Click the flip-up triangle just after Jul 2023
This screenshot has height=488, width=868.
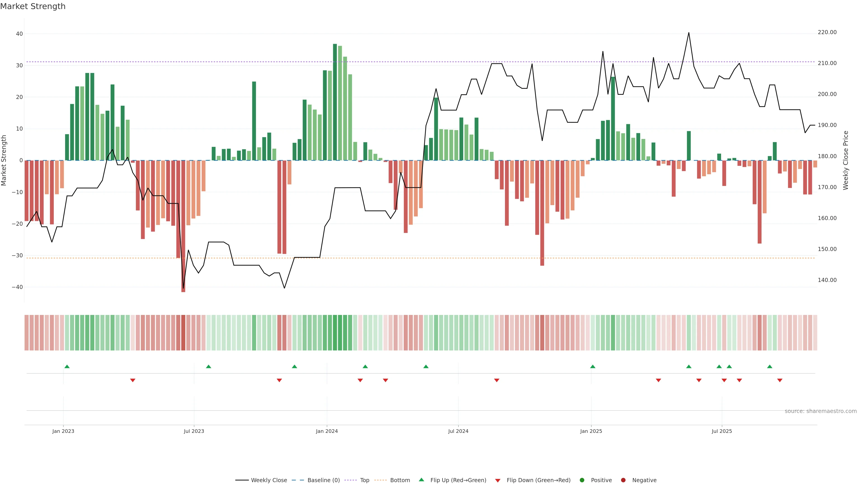pyautogui.click(x=209, y=366)
